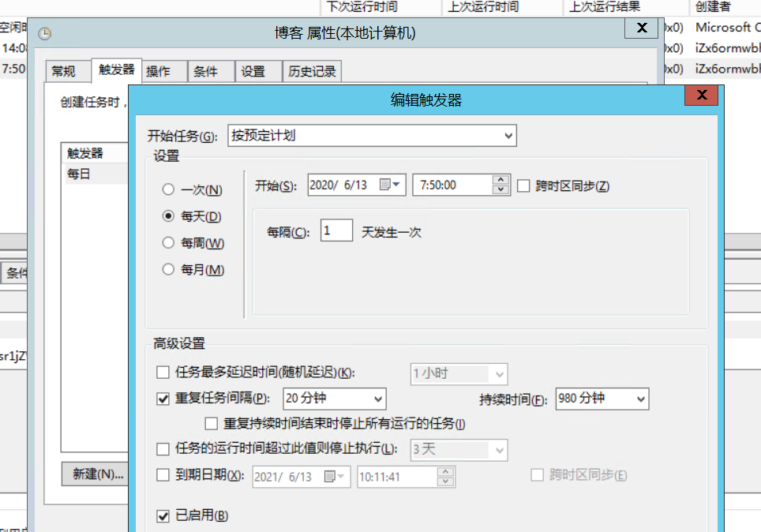Click the clock icon in properties title bar
The height and width of the screenshot is (532, 761).
tap(45, 33)
